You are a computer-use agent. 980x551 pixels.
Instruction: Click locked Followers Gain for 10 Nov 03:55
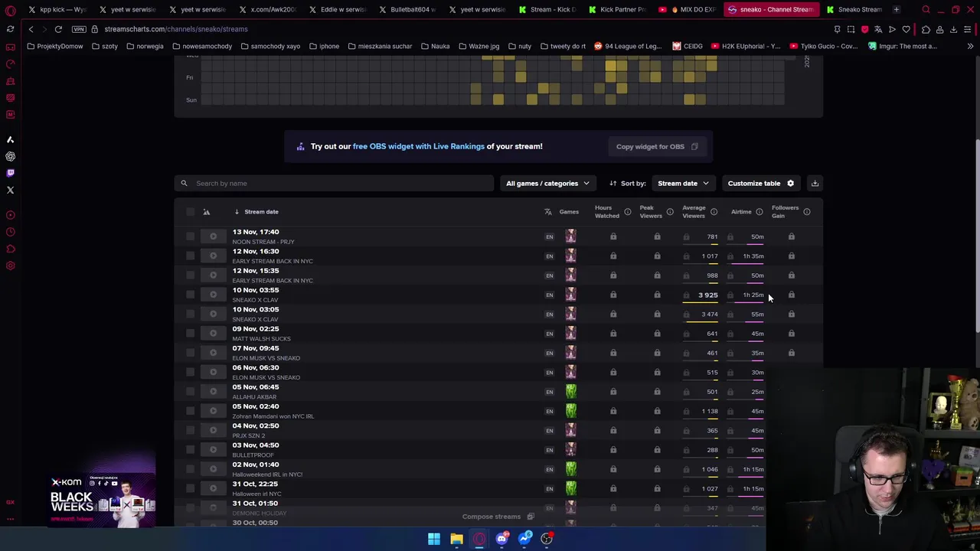pyautogui.click(x=792, y=295)
